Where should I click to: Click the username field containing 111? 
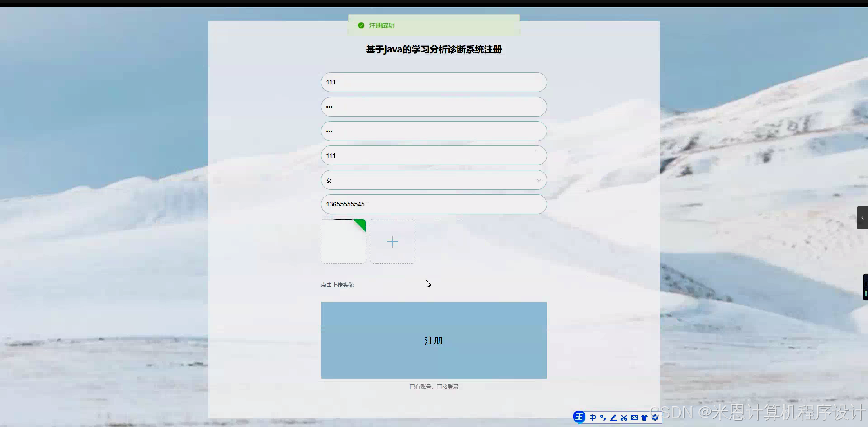click(433, 82)
